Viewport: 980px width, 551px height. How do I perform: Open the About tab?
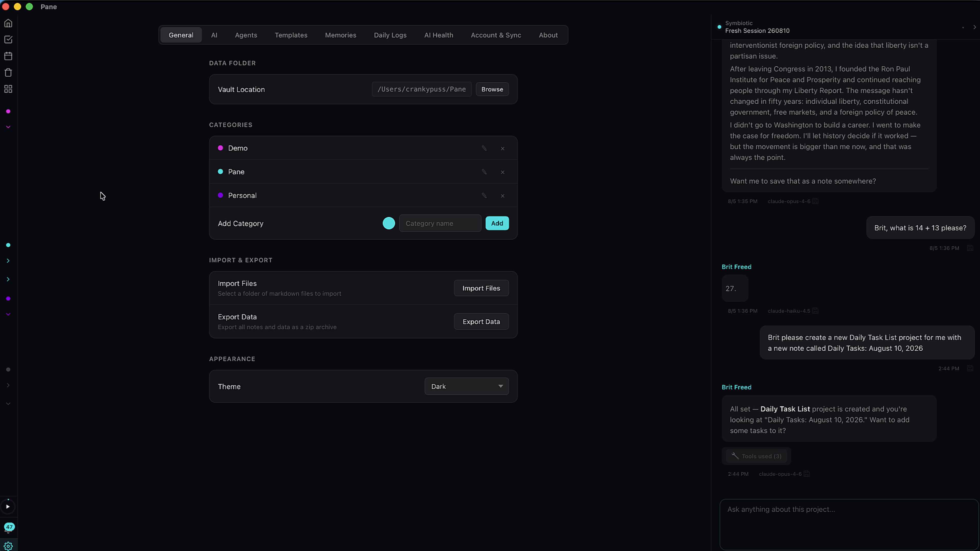[548, 35]
